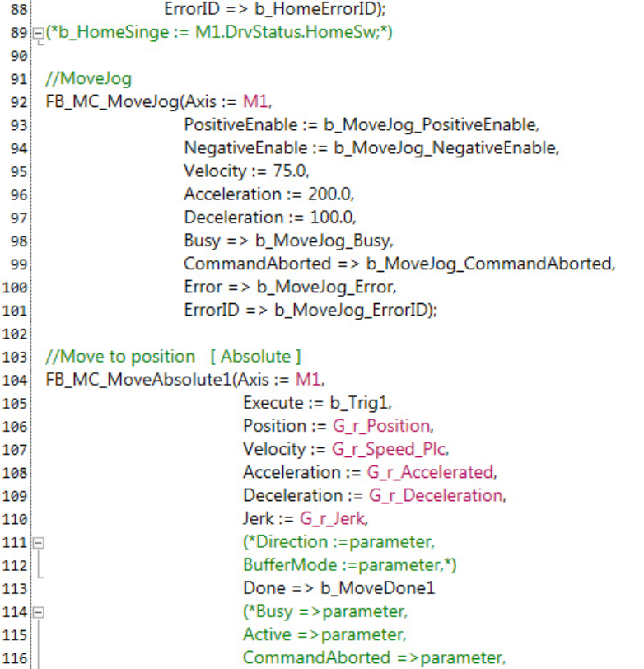The height and width of the screenshot is (669, 644).
Task: Click the commented BufferMode :=parameter line
Action: pyautogui.click(x=350, y=565)
